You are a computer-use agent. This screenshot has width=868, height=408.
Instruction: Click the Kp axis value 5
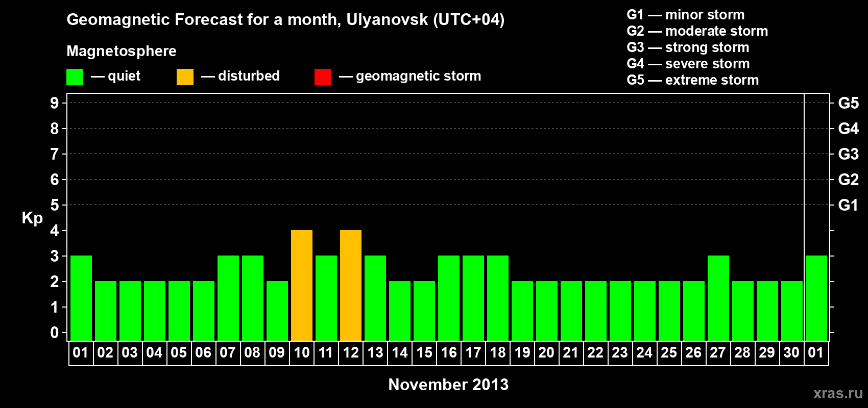click(x=55, y=205)
